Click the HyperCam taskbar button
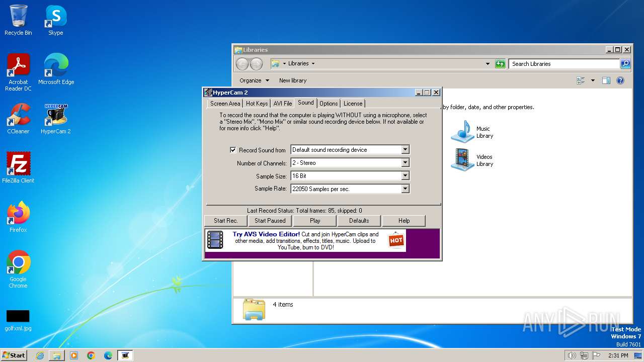The image size is (644, 362). click(x=125, y=355)
